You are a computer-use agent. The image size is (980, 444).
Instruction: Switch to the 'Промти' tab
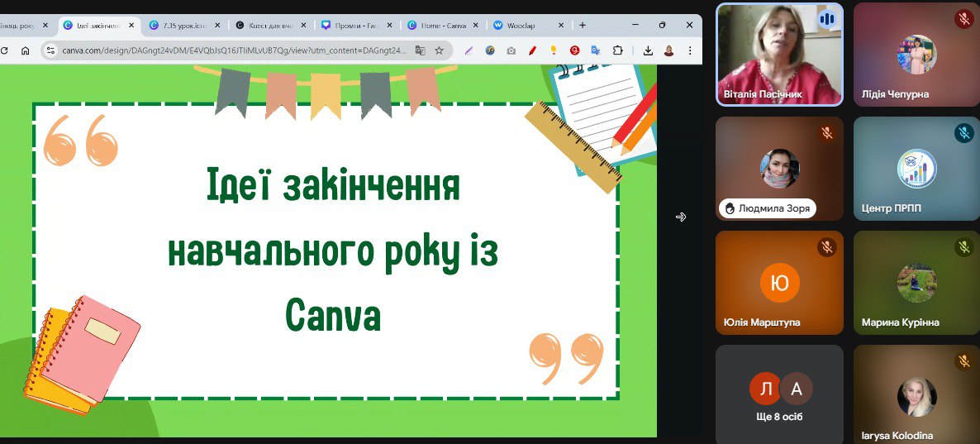356,25
